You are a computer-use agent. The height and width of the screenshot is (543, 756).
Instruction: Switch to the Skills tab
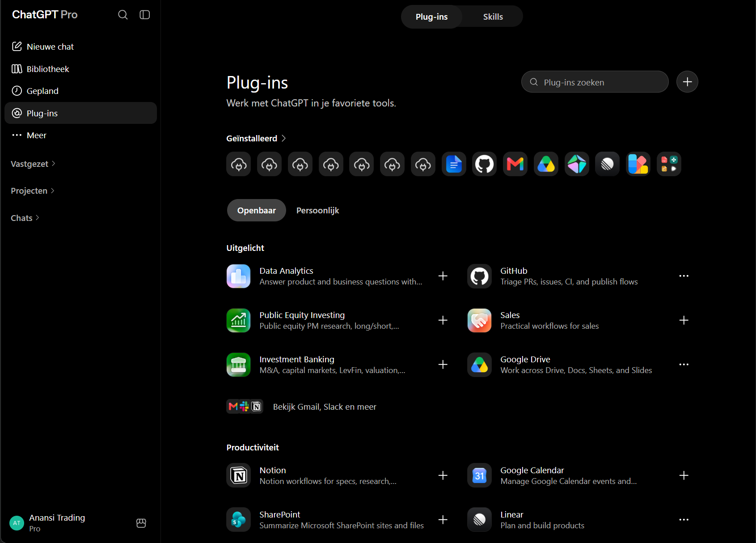[x=493, y=17]
